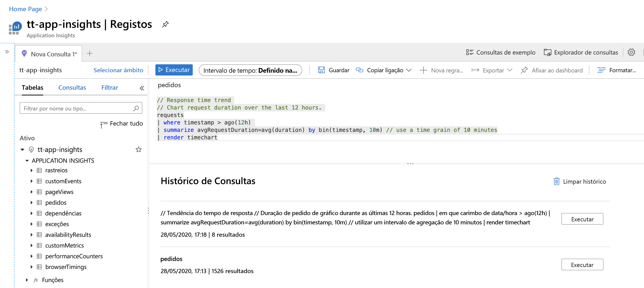Expand the rastreios table

click(31, 171)
